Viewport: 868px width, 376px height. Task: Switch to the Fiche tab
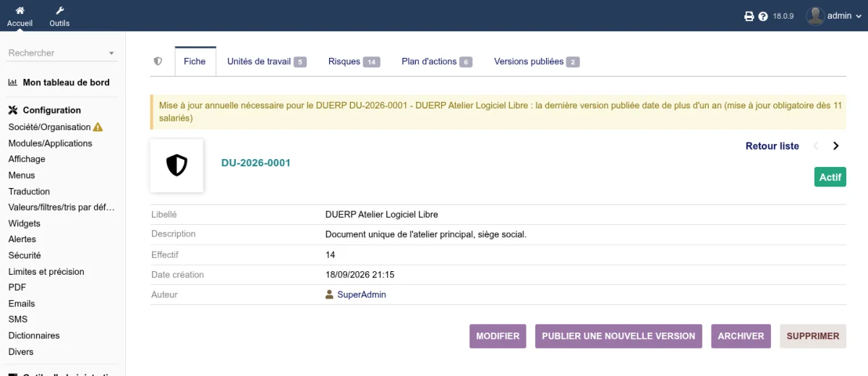[x=195, y=61]
